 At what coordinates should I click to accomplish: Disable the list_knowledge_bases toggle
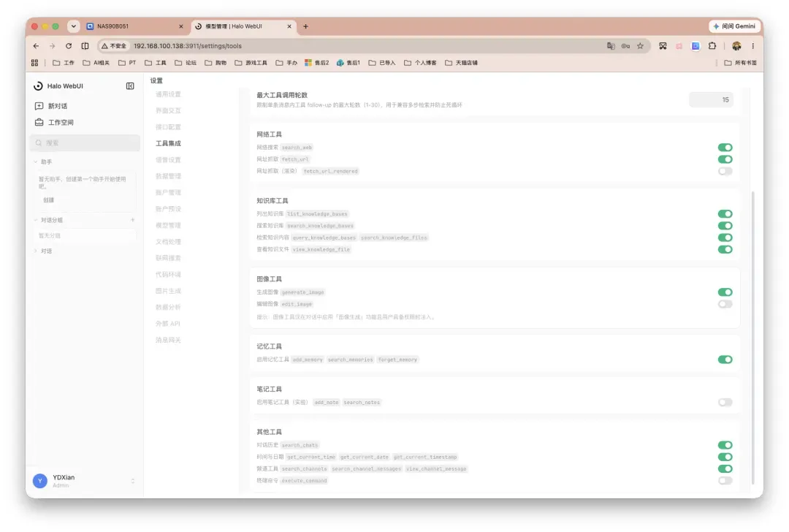point(725,214)
